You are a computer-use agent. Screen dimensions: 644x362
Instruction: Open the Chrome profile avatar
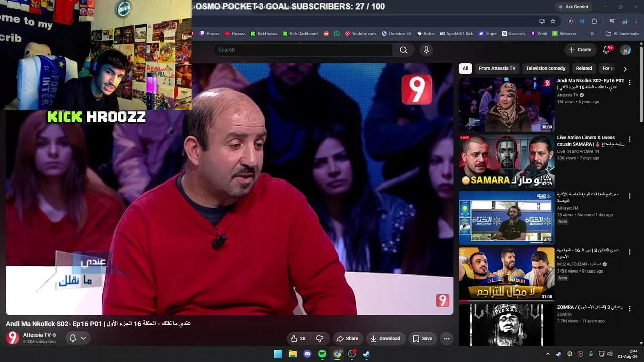624,21
